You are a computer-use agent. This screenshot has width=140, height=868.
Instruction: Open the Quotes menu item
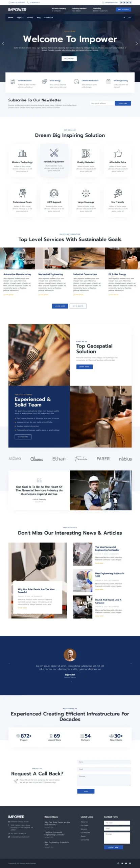30,18
